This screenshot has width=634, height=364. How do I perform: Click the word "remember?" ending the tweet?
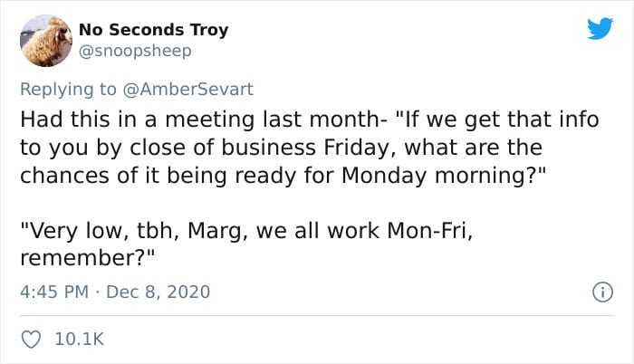pos(90,257)
